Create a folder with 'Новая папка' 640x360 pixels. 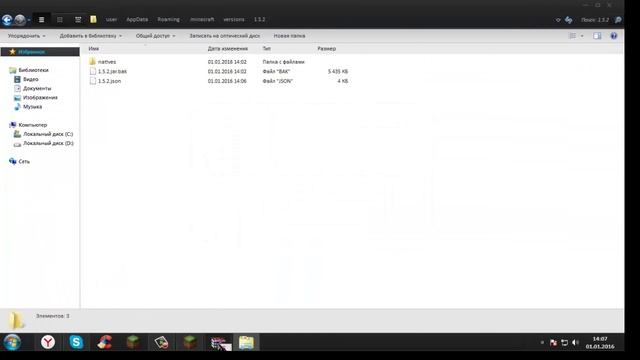coord(289,36)
